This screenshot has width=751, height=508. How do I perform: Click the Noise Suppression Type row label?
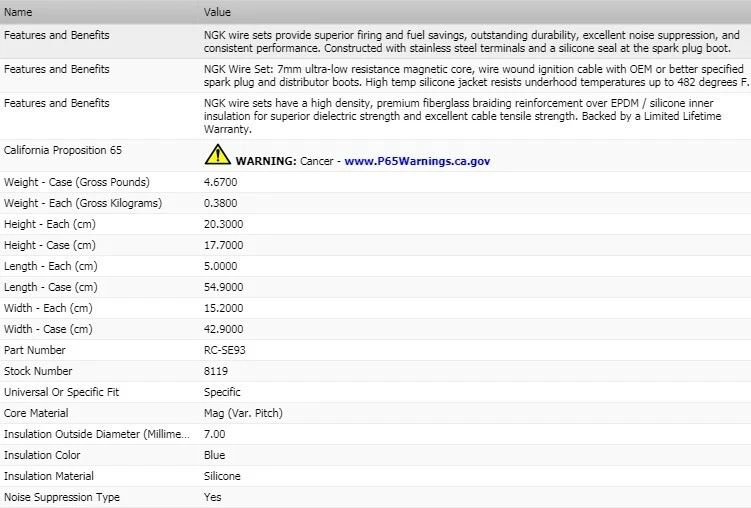click(62, 497)
